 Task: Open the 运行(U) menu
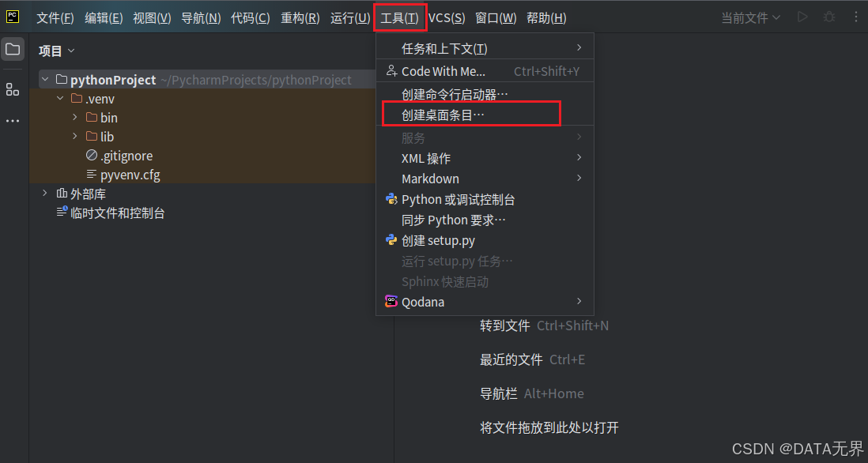pos(350,18)
